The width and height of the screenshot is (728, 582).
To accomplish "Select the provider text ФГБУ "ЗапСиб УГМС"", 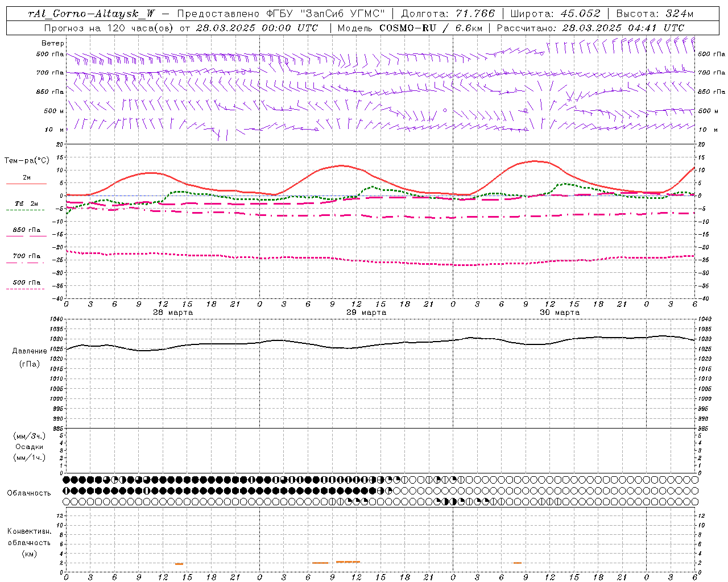I will [x=326, y=14].
